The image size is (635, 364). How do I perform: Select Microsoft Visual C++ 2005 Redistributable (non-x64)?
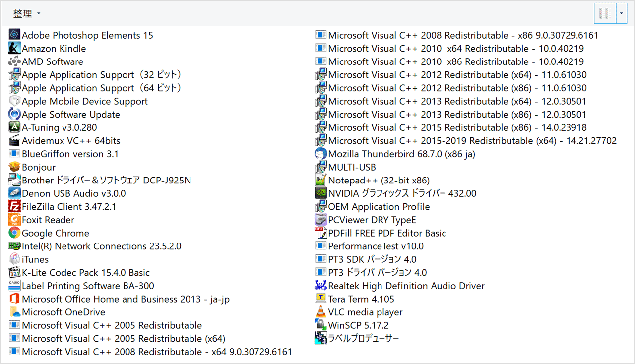pyautogui.click(x=106, y=325)
